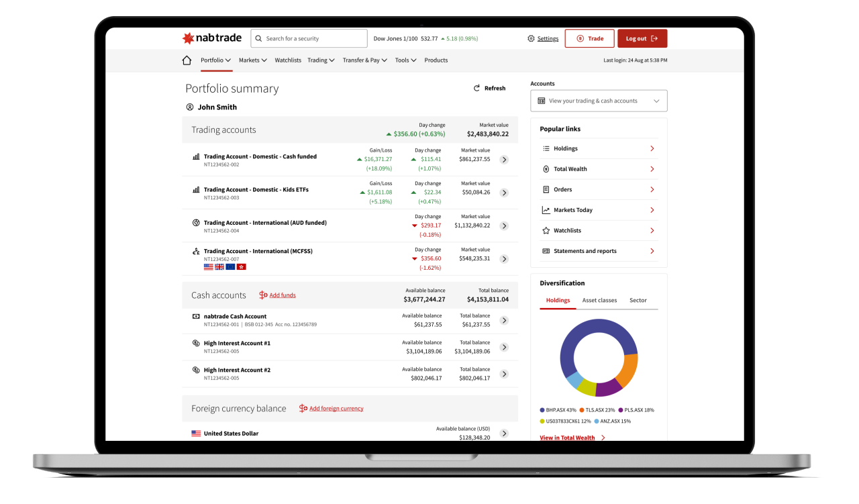Go to the Home icon
This screenshot has height=504, width=859.
coord(187,60)
